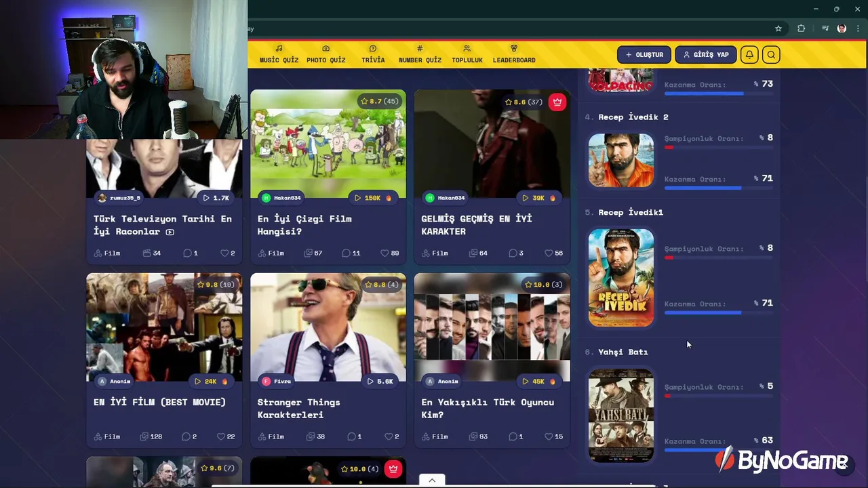The image size is (868, 488).
Task: Open GELMİŞ GEÇMİŞ EN İYİ KARAKTER quiz title
Action: click(x=476, y=225)
